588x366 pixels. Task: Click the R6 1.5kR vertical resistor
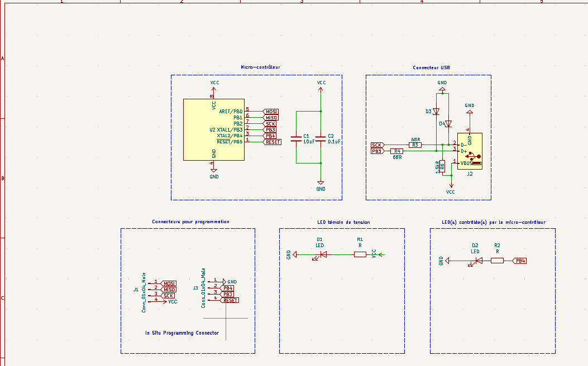(x=442, y=166)
